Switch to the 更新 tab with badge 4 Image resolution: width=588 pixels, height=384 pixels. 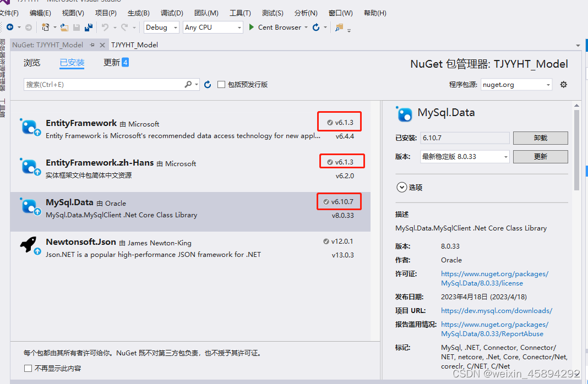click(x=111, y=62)
